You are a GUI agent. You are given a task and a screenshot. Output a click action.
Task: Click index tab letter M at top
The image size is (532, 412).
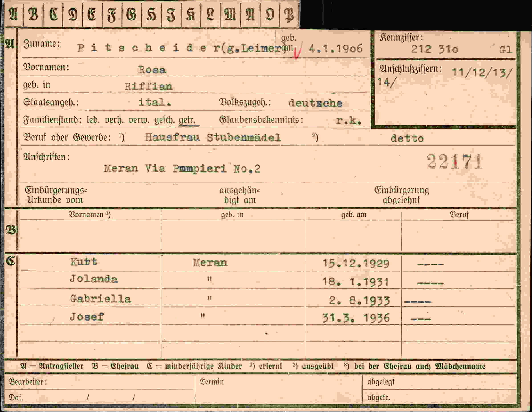point(230,14)
